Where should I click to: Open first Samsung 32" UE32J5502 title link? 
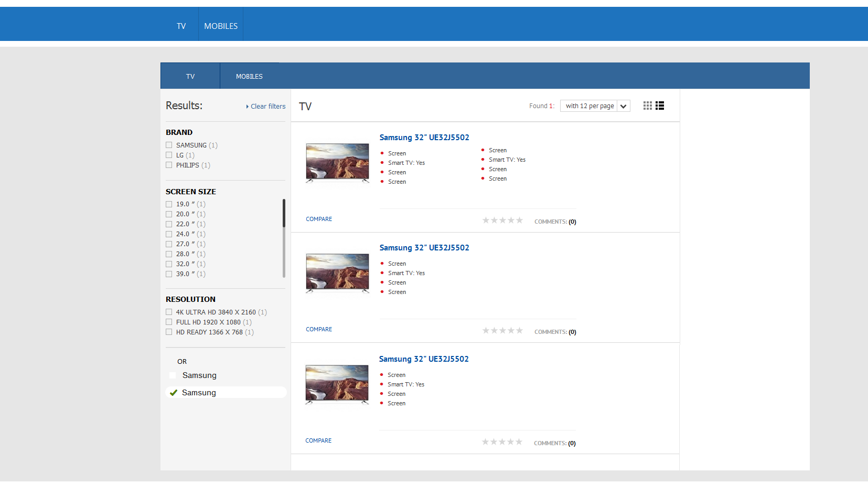click(424, 138)
